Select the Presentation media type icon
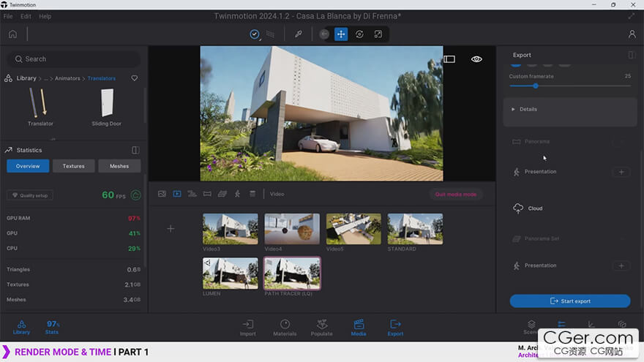This screenshot has height=362, width=644. 237,194
